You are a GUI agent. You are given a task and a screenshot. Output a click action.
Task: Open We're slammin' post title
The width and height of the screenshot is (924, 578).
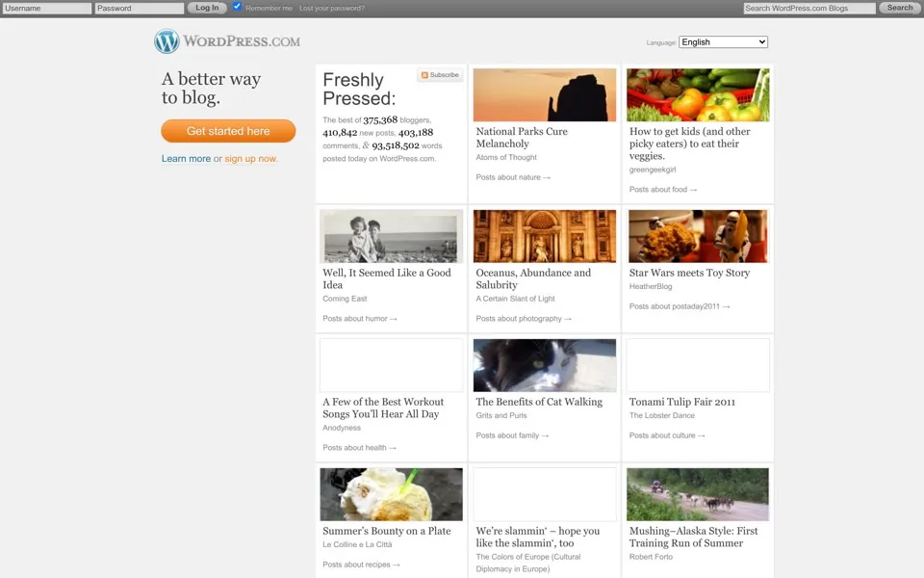tap(538, 537)
